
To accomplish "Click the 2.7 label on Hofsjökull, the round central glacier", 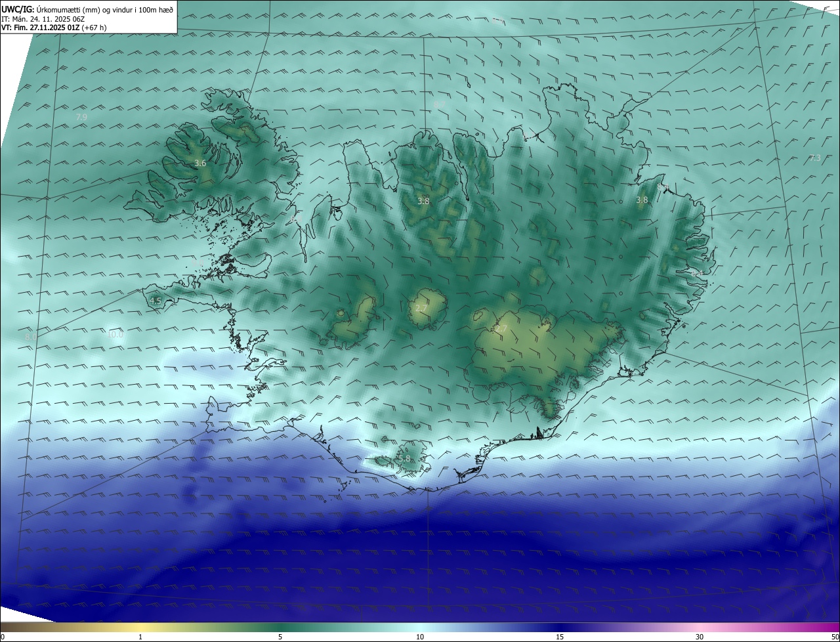I will [421, 308].
